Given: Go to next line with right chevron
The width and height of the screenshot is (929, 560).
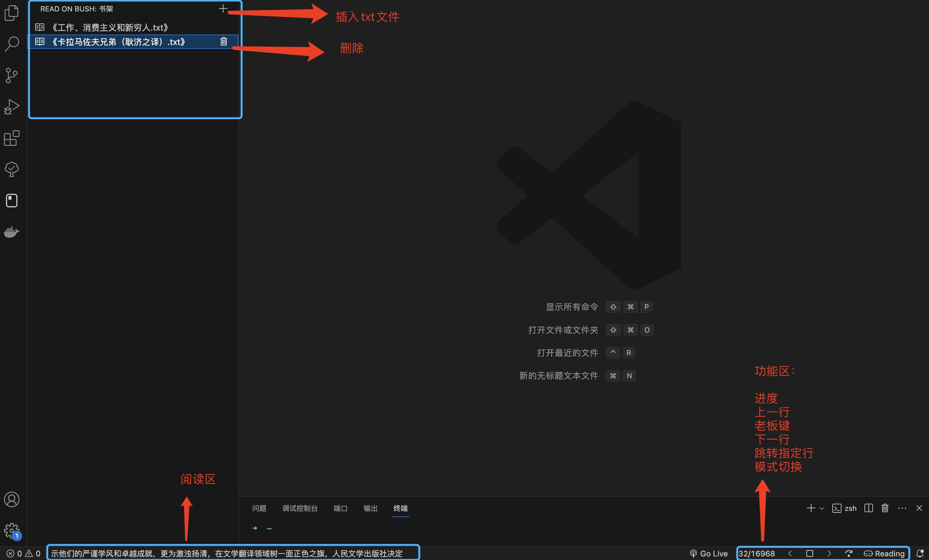Looking at the screenshot, I should (x=829, y=553).
